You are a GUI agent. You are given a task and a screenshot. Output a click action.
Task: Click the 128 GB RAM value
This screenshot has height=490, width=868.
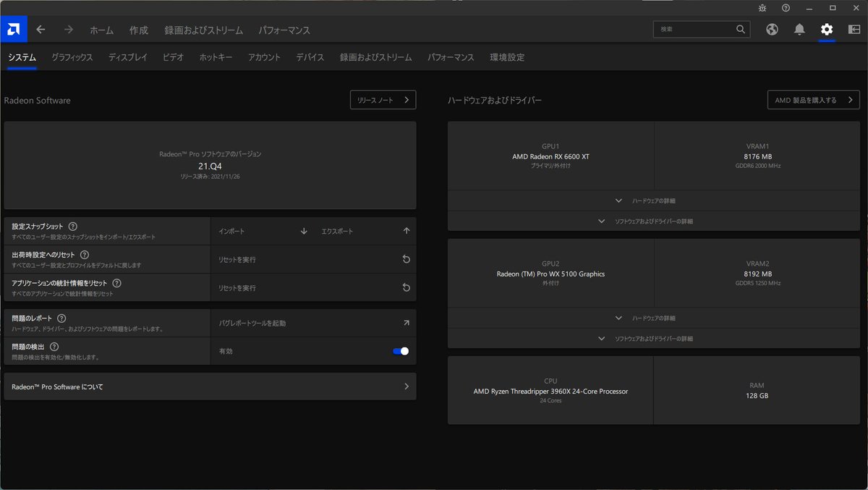(757, 396)
